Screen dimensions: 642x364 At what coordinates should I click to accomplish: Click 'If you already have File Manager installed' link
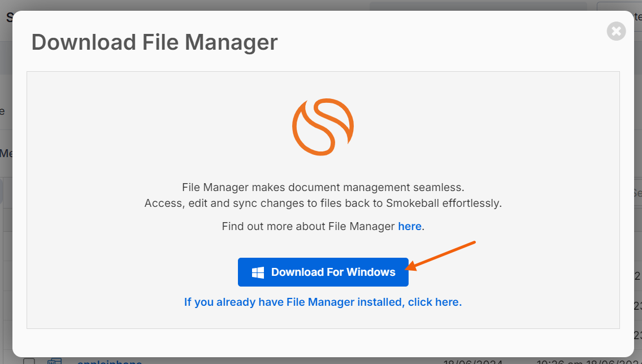tap(323, 302)
